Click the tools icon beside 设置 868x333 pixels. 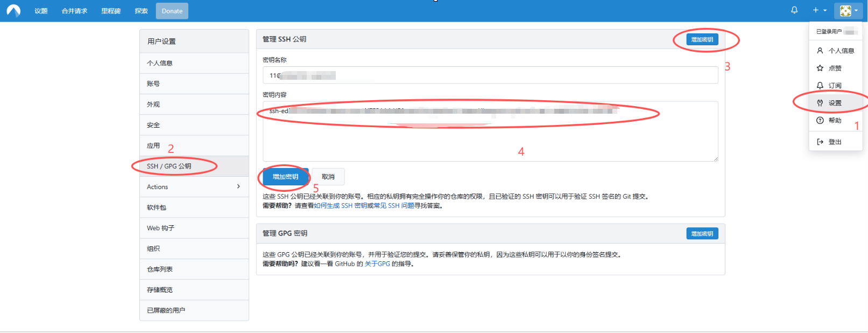[x=820, y=103]
